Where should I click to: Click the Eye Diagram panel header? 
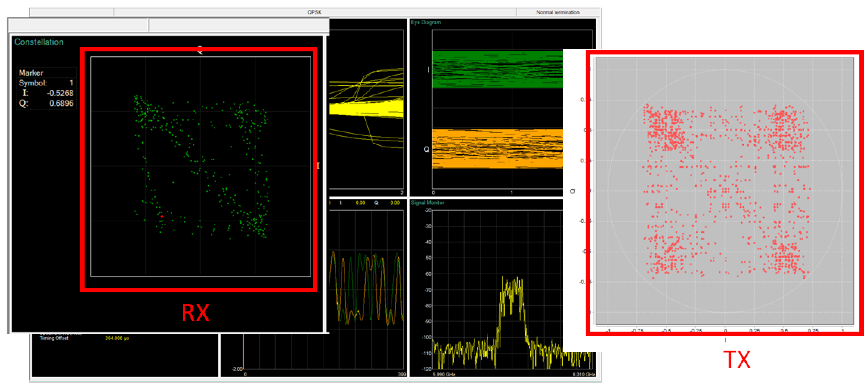click(x=426, y=22)
